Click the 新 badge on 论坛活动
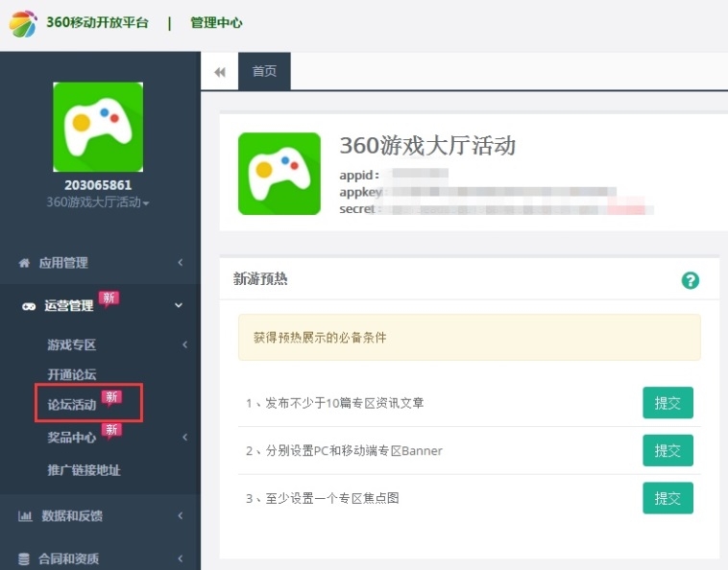This screenshot has width=728, height=570. (x=111, y=397)
